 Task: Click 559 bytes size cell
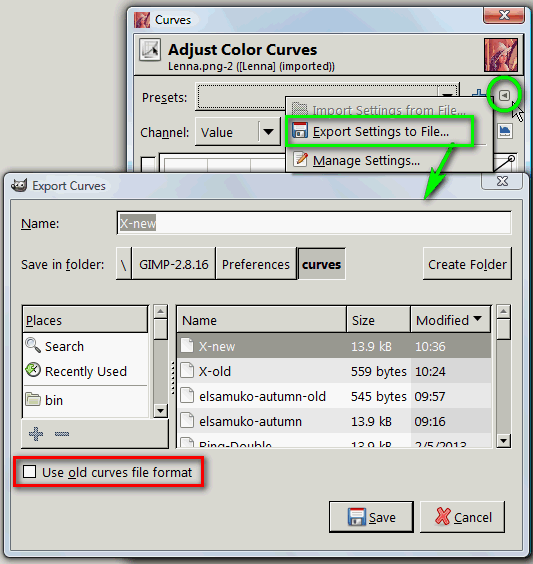click(379, 371)
